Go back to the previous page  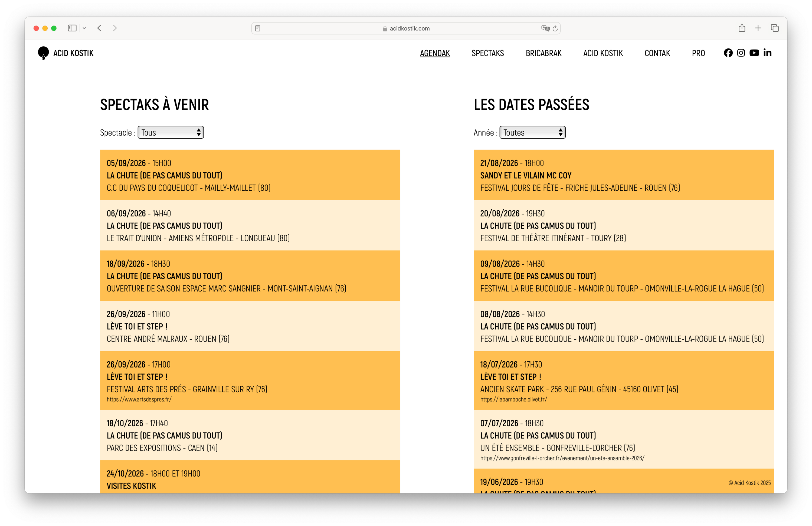[99, 28]
